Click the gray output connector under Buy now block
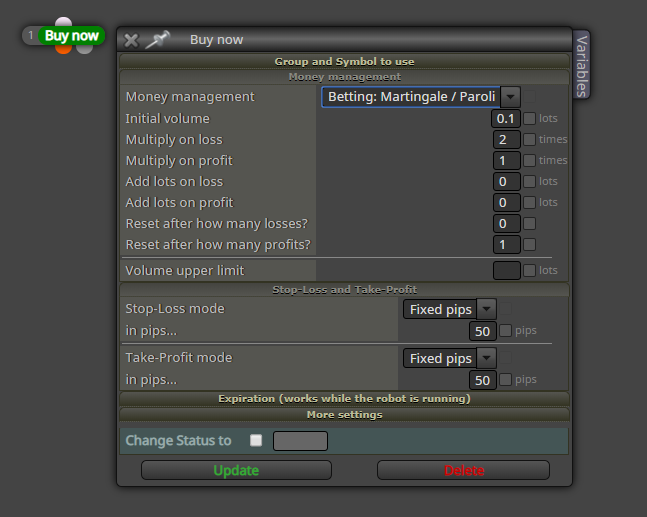Viewport: 647px width, 517px height. (85, 49)
